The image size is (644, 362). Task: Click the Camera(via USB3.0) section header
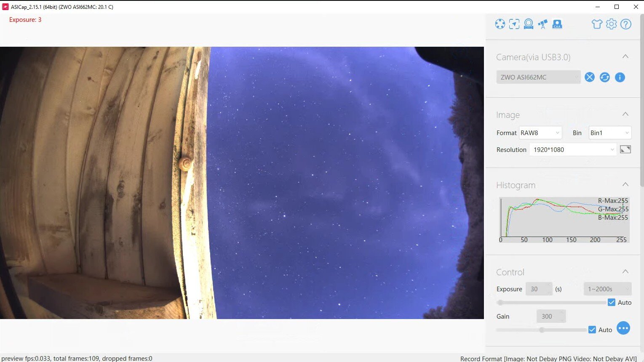coord(533,57)
